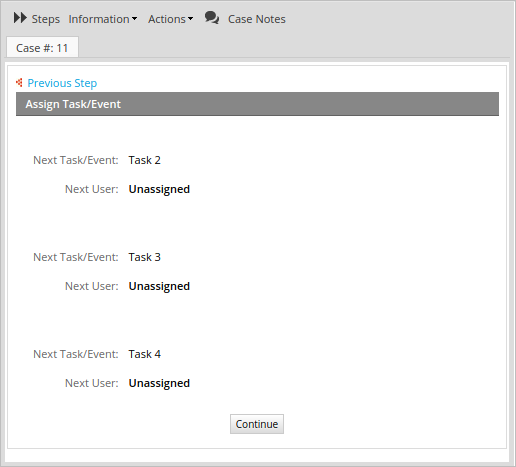
Task: Select the Task 4 value text
Action: pyautogui.click(x=144, y=354)
